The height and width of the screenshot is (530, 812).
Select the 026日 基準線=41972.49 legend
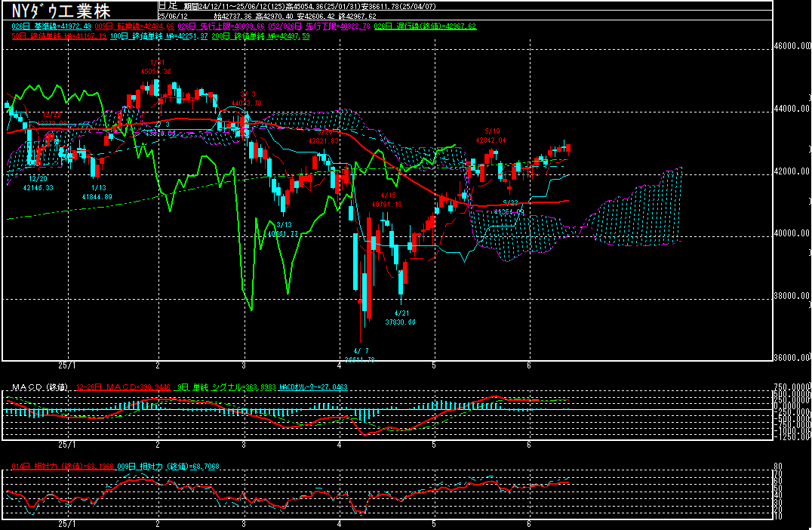tap(51, 26)
